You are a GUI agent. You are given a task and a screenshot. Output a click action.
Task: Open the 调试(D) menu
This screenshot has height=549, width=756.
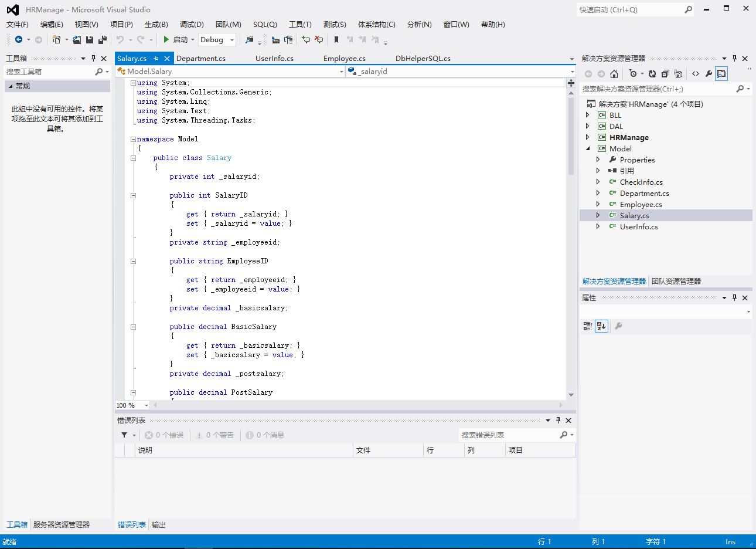tap(192, 25)
